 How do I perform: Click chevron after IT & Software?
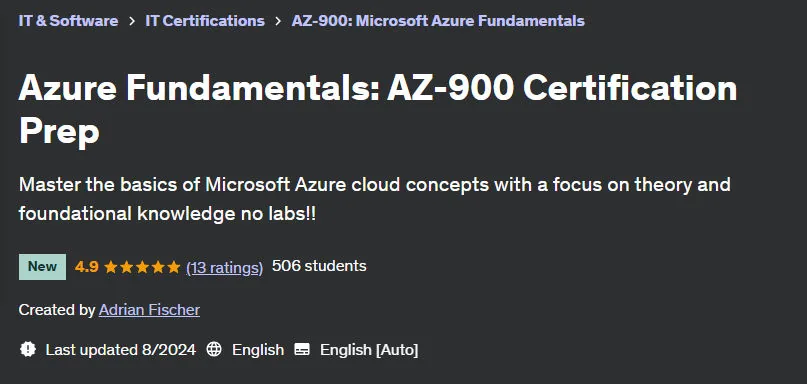pyautogui.click(x=132, y=21)
